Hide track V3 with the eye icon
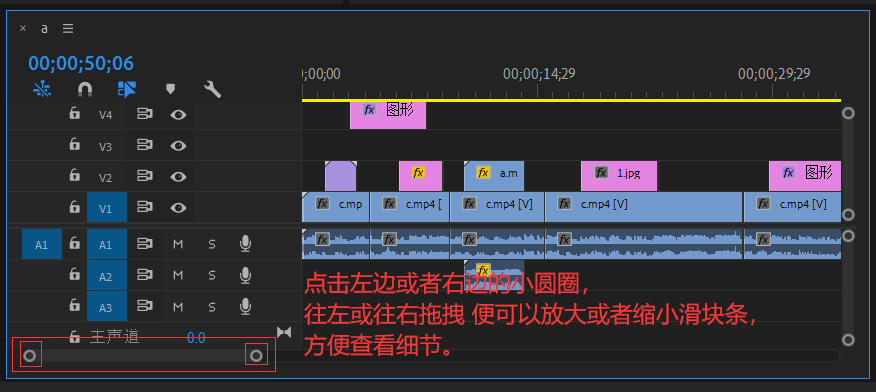The width and height of the screenshot is (876, 392). (178, 146)
